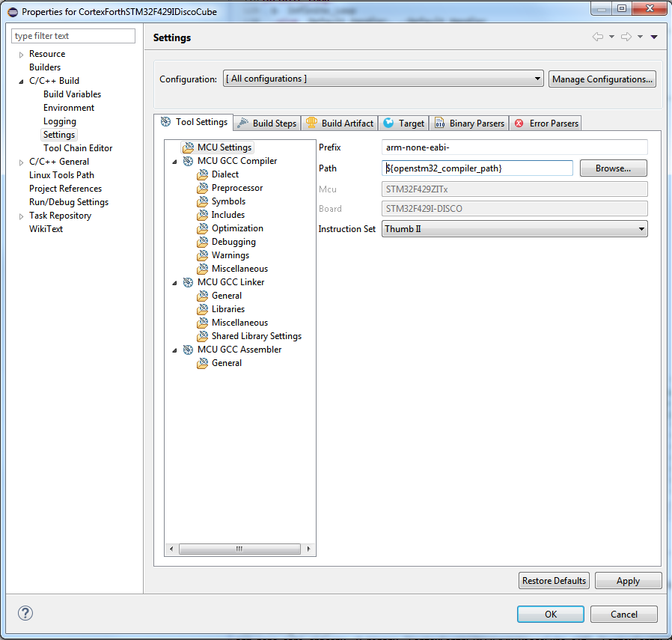Screen dimensions: 672x640
Task: Click the Browse button for Path
Action: pos(613,168)
